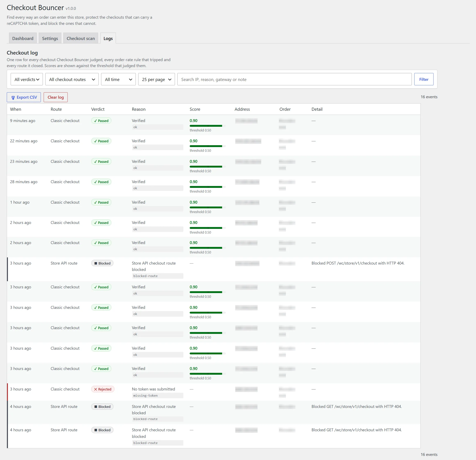The width and height of the screenshot is (476, 460).
Task: Select the '23 minutes ago' timestamp
Action: 24,162
